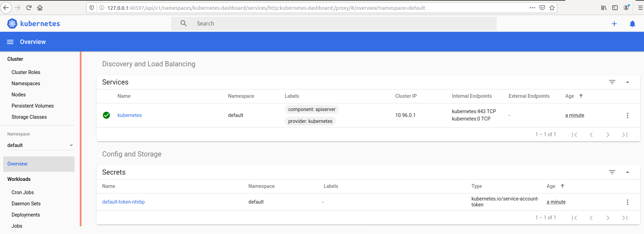Open actions menu for default-token-nhrbp secret
644x234 pixels.
click(628, 202)
